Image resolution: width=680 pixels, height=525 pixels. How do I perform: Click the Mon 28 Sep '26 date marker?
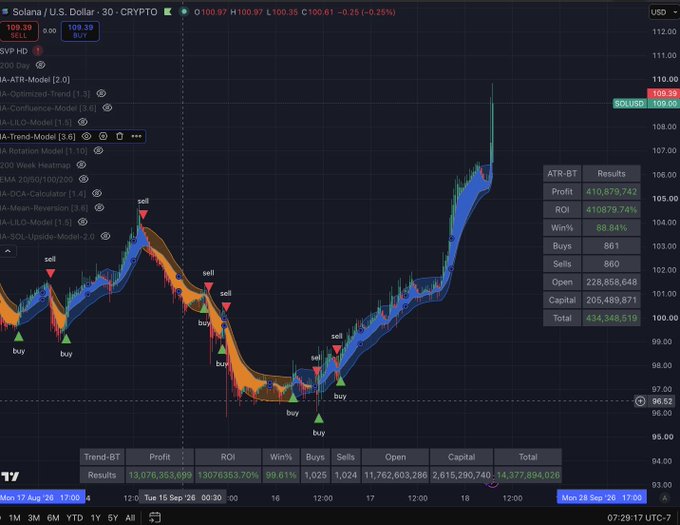[602, 497]
